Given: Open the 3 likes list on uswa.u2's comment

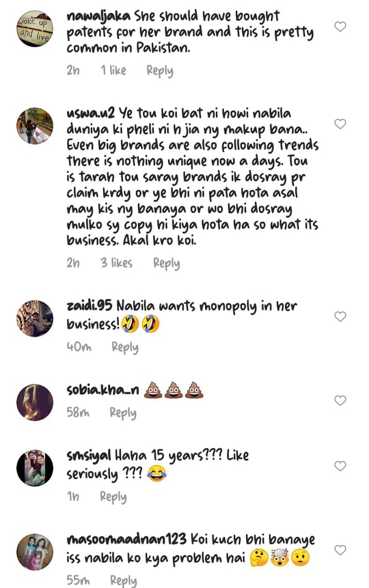Looking at the screenshot, I should (116, 262).
